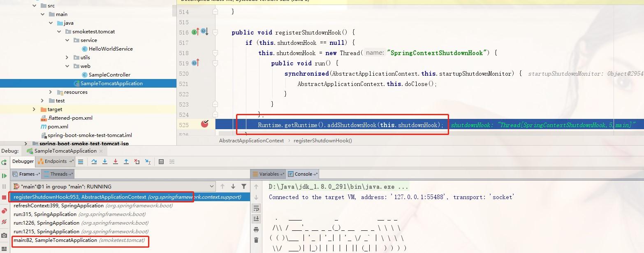Click implements gutter icon at line 516
This screenshot has width=644, height=253.
(x=196, y=32)
